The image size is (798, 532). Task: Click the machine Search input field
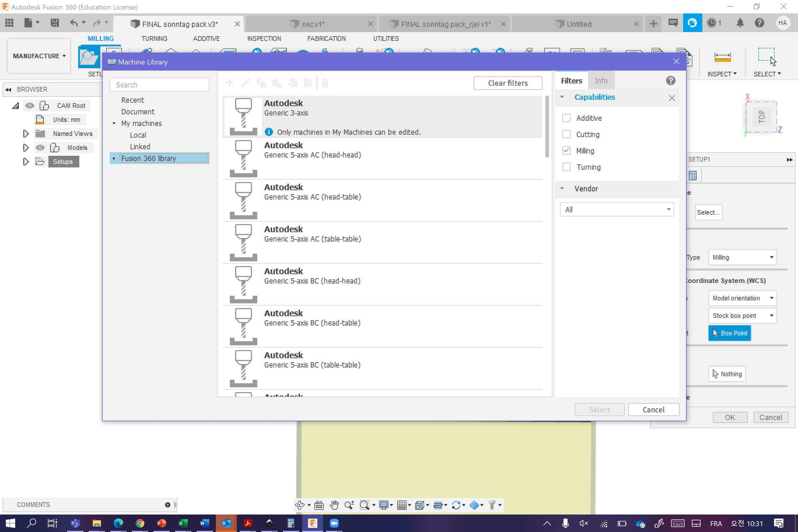160,85
